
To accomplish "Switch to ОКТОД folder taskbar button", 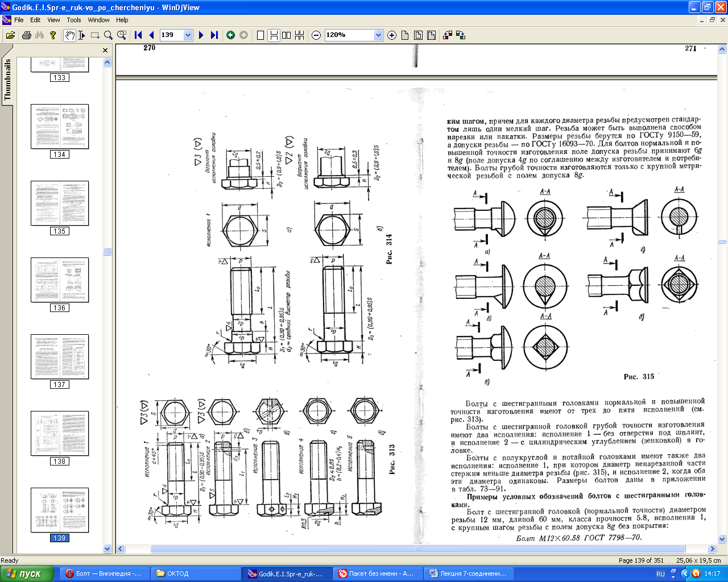I will (x=196, y=573).
